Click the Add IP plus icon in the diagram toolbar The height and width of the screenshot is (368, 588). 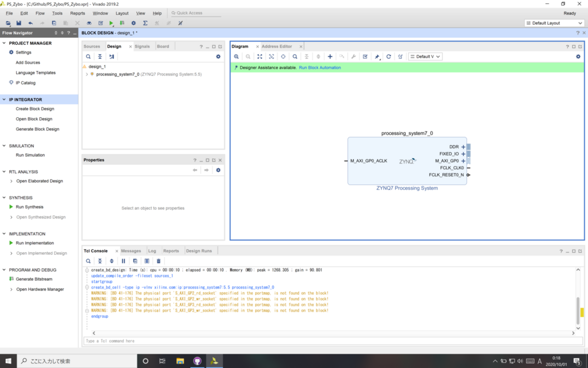click(x=330, y=57)
